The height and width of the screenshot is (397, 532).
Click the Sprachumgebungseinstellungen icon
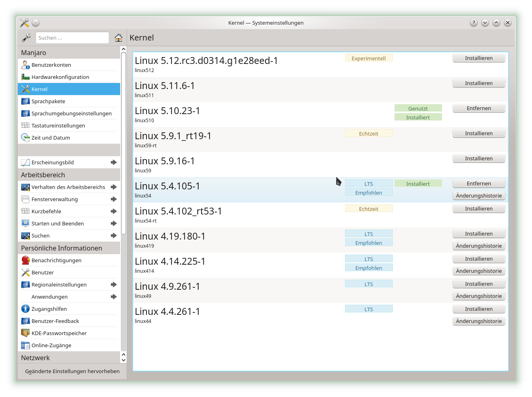pos(25,113)
